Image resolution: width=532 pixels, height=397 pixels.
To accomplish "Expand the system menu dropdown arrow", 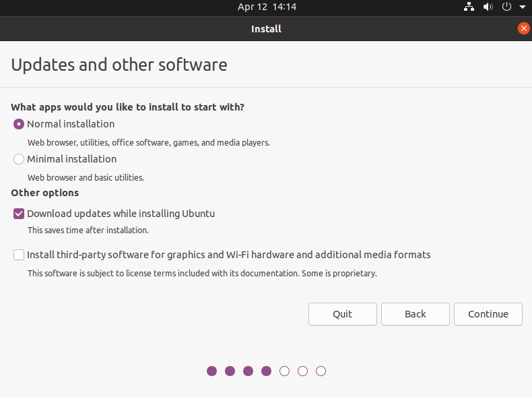I will pyautogui.click(x=523, y=7).
